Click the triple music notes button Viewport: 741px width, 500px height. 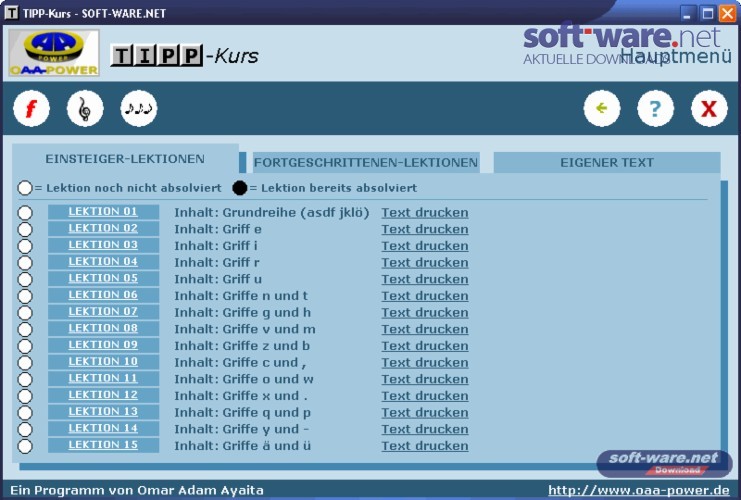138,109
